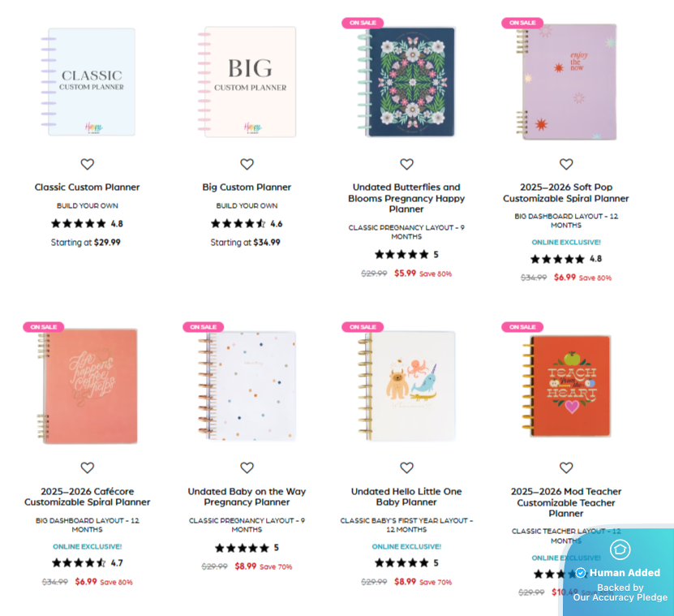Click heart under Hello Little One Baby Planner
This screenshot has width=674, height=616.
pyautogui.click(x=406, y=467)
